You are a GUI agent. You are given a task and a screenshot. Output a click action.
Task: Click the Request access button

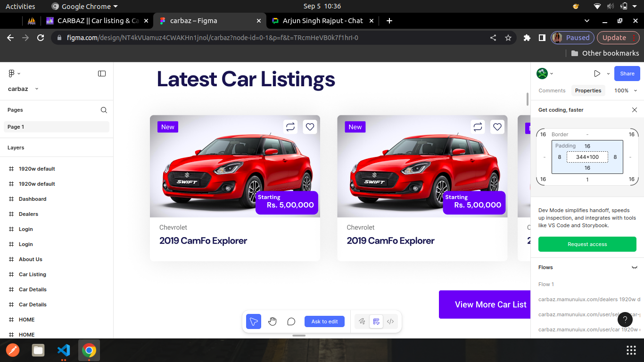pyautogui.click(x=587, y=244)
